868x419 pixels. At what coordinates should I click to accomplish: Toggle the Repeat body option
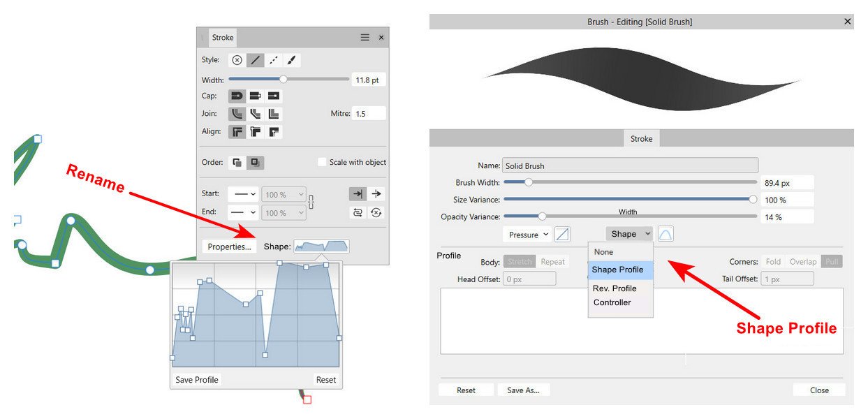pos(552,262)
